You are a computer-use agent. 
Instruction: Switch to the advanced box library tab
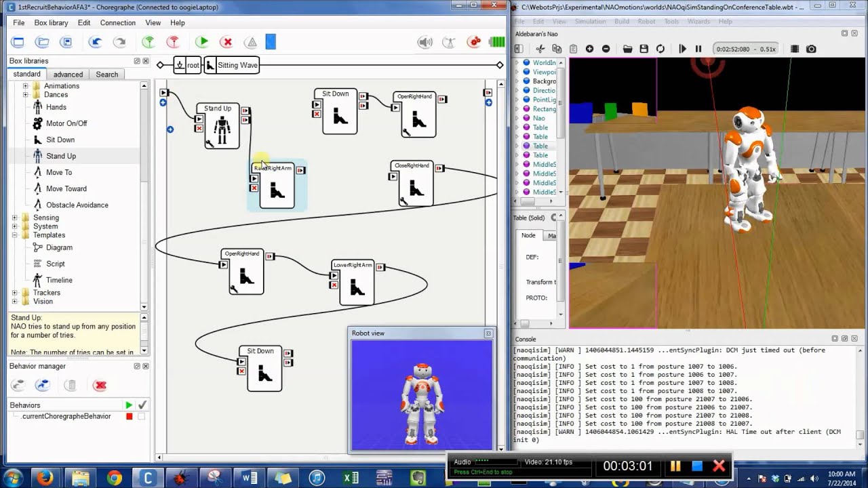pos(68,75)
